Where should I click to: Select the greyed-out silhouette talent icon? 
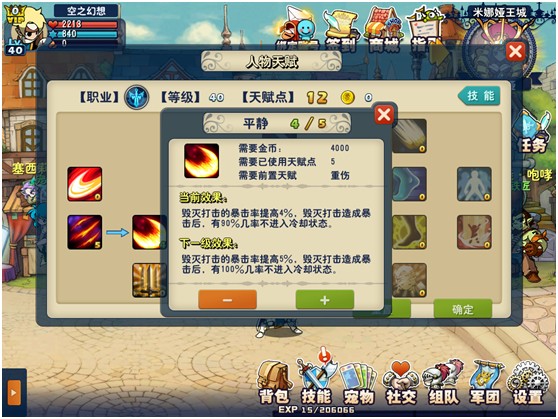474,184
